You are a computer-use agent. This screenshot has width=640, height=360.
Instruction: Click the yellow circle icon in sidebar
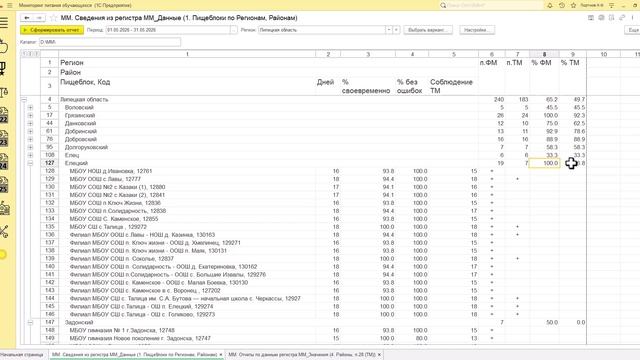point(2,255)
